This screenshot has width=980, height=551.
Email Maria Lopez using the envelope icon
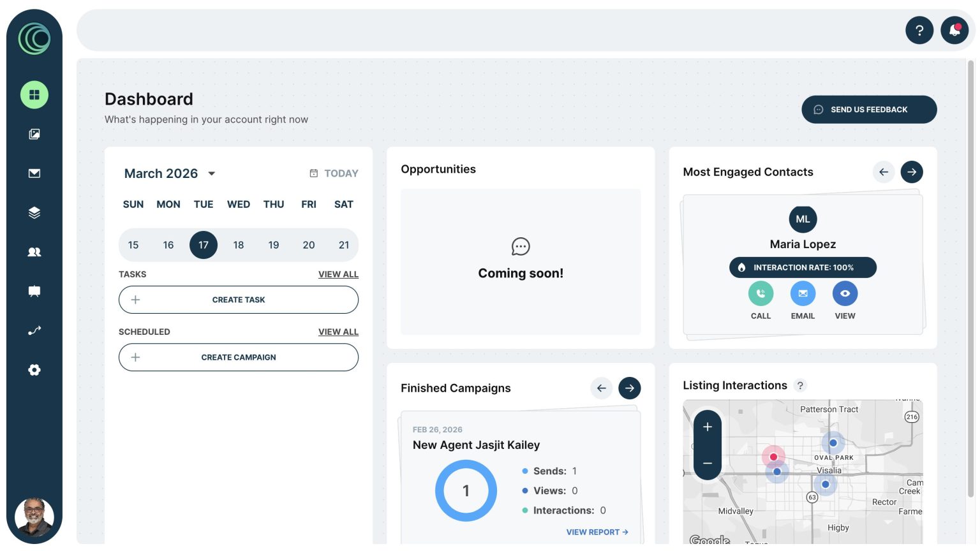803,293
